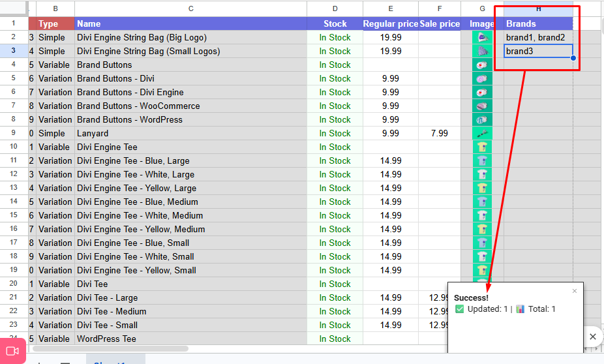Select column E header

[x=391, y=8]
